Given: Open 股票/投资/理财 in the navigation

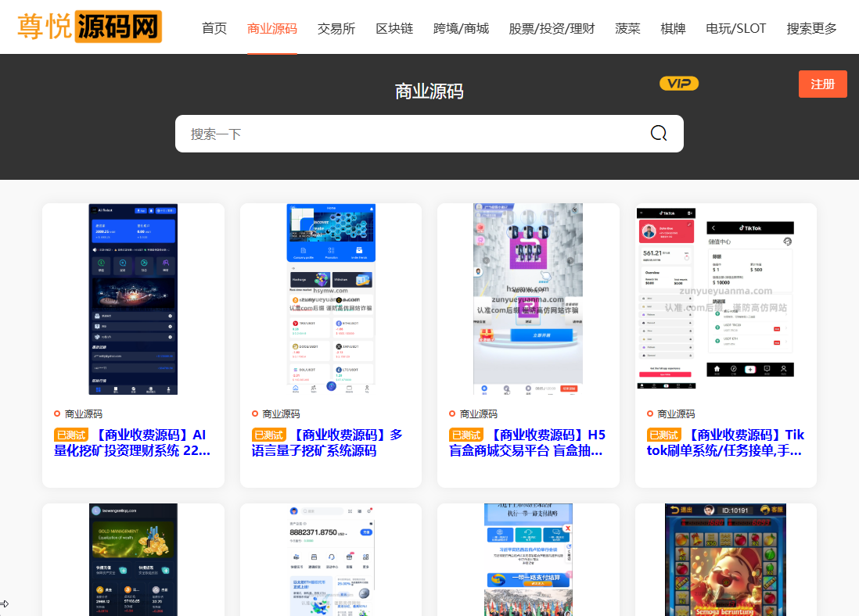Looking at the screenshot, I should [x=552, y=28].
